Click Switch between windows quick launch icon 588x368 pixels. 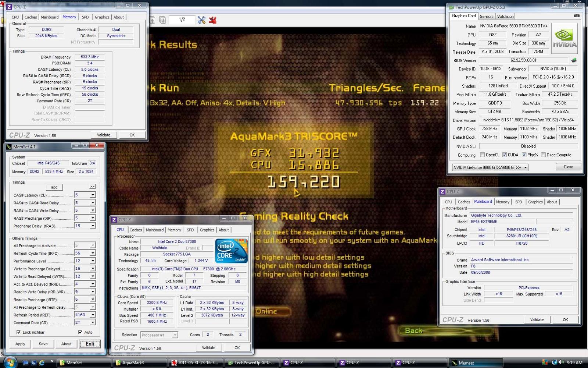[33, 363]
